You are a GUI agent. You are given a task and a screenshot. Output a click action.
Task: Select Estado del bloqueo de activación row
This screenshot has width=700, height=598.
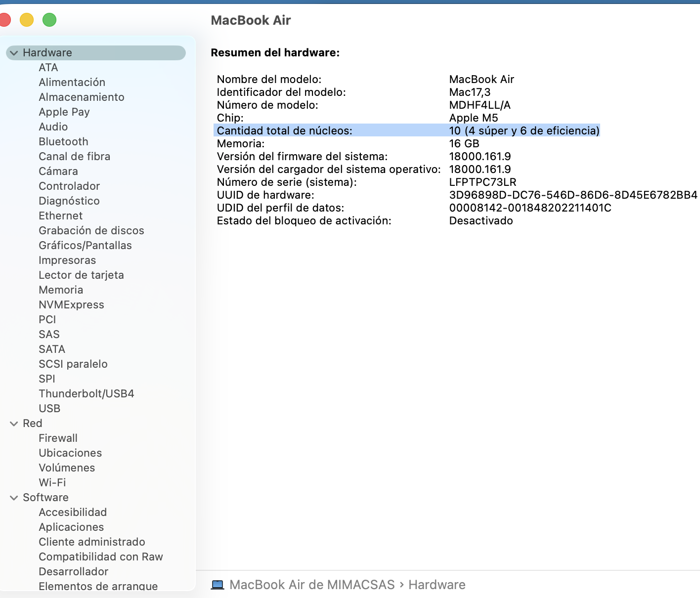point(365,221)
